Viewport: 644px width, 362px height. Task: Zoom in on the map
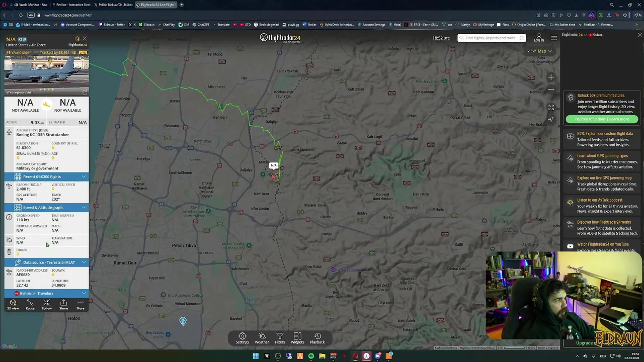[x=551, y=77]
